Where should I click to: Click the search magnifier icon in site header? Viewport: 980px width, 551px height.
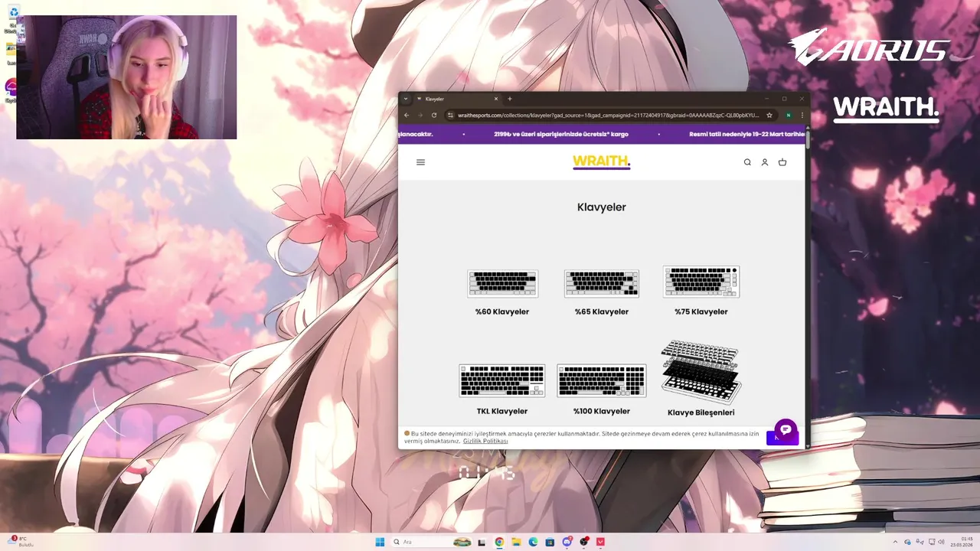tap(747, 162)
